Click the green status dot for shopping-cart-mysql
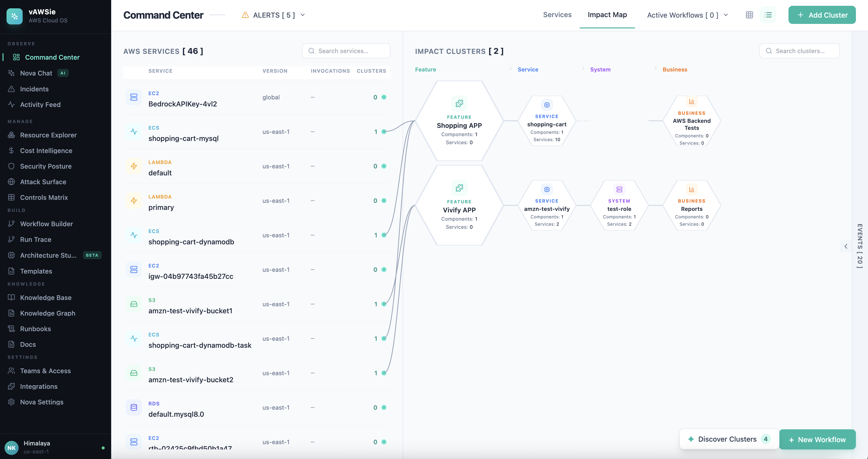Image resolution: width=868 pixels, height=459 pixels. (x=384, y=132)
